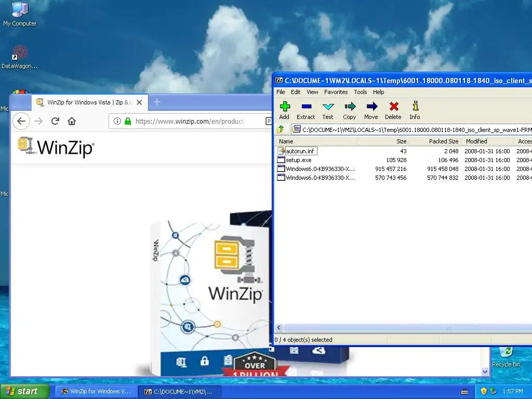Open the browser home page

click(x=72, y=121)
